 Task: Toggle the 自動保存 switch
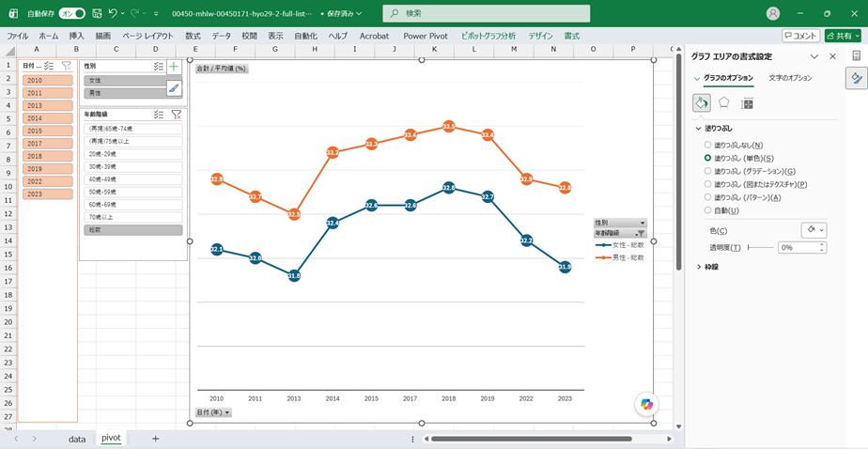point(72,13)
